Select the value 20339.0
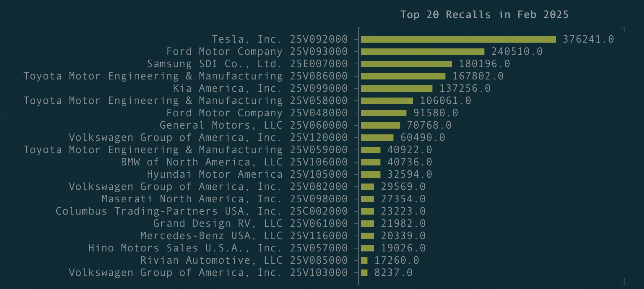The width and height of the screenshot is (644, 289). click(403, 236)
